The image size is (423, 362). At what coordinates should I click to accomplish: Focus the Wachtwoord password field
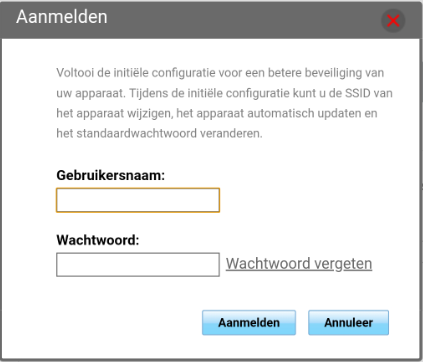[x=138, y=265]
